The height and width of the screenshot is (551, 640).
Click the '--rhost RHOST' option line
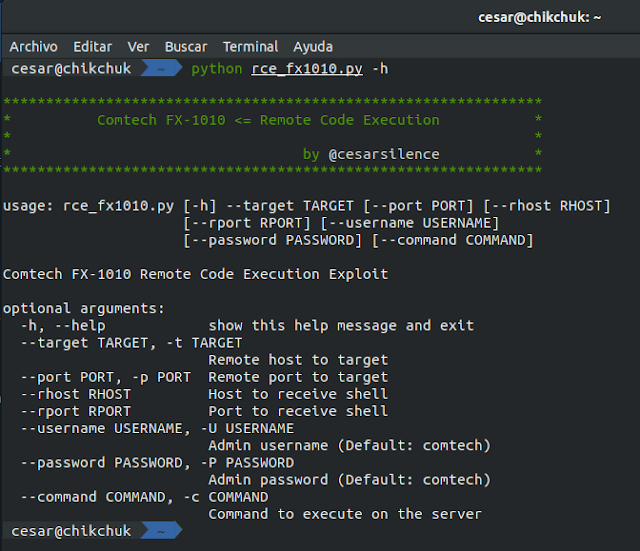[x=76, y=394]
